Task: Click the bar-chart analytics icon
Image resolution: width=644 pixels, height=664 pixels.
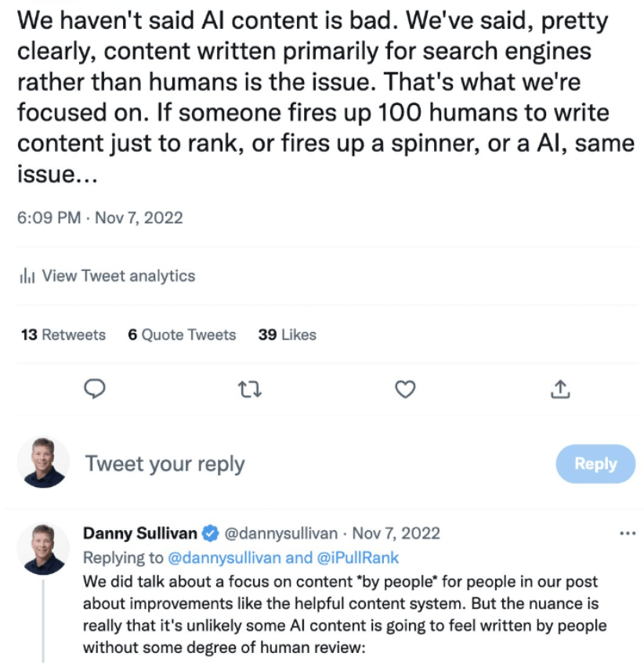Action: (26, 276)
